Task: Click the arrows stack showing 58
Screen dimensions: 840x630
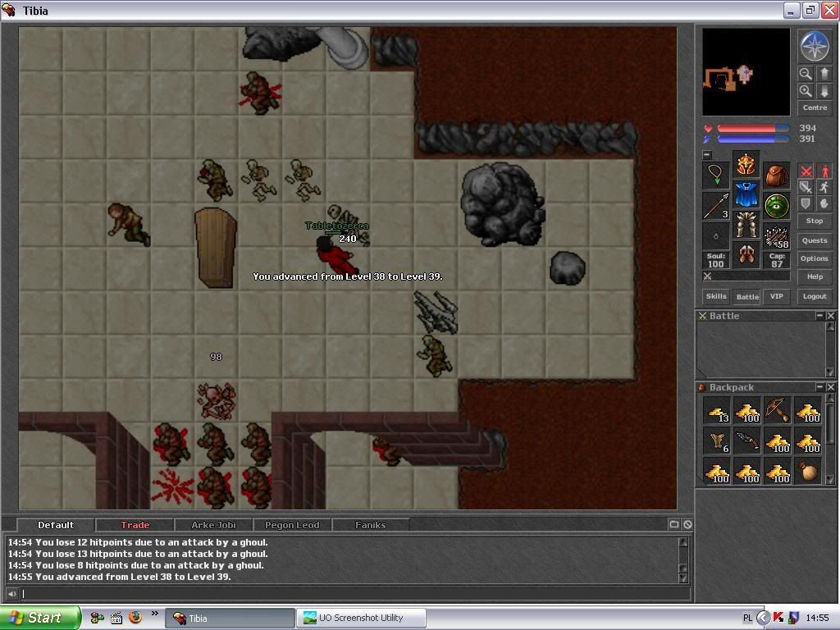Action: 776,236
